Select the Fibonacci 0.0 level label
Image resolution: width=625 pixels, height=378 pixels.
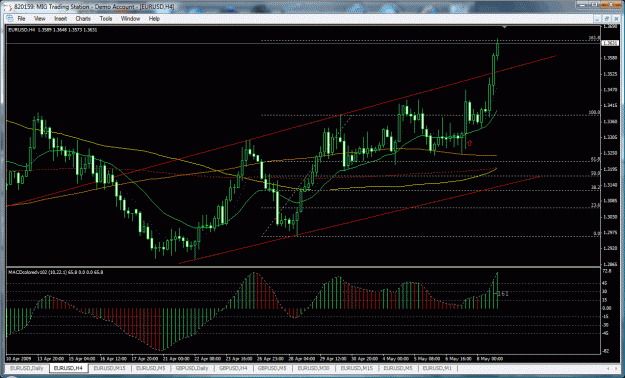click(597, 233)
